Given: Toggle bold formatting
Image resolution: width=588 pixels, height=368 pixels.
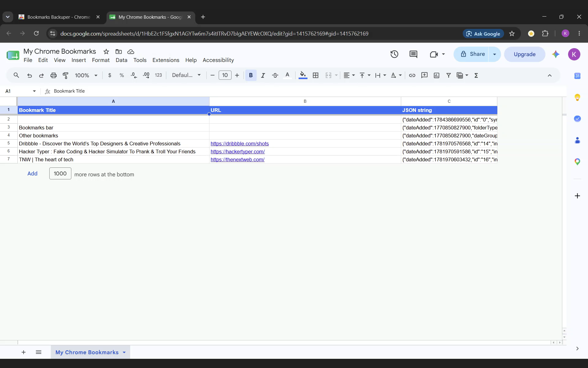Looking at the screenshot, I should click(x=251, y=75).
